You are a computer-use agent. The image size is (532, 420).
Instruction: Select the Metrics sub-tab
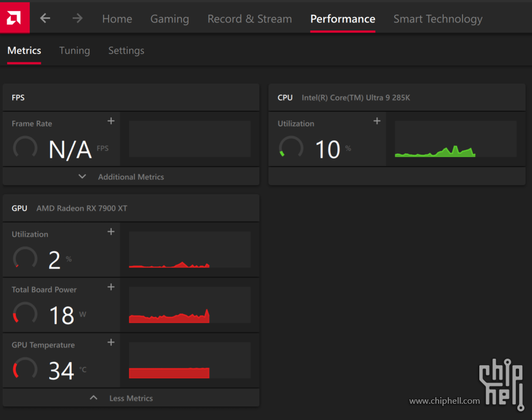(x=24, y=50)
